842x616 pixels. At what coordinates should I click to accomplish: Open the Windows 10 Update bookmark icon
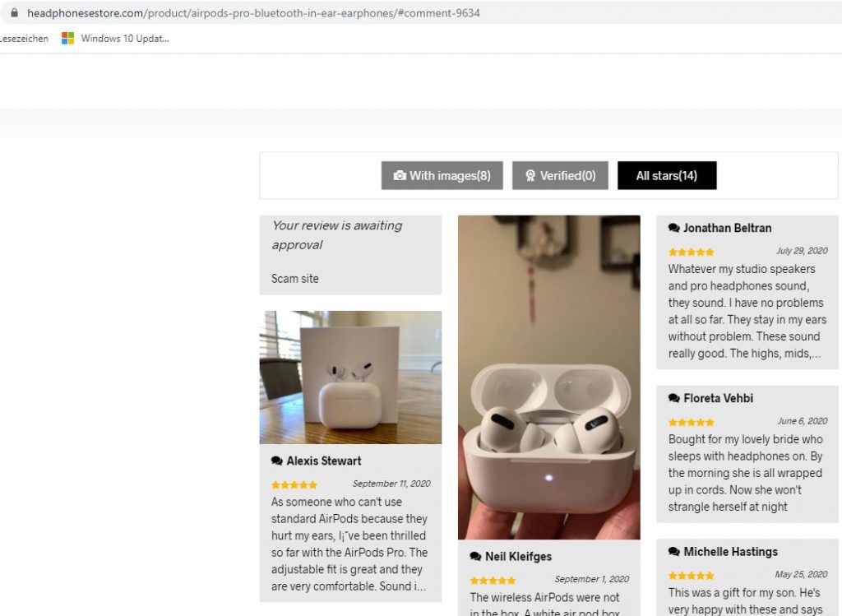pos(67,38)
